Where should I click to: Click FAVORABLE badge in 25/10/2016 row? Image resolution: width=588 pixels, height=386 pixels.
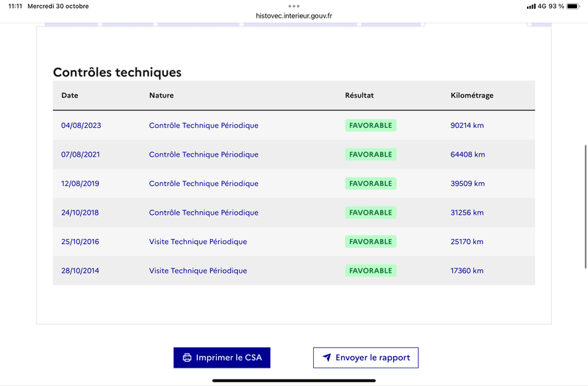(x=370, y=242)
